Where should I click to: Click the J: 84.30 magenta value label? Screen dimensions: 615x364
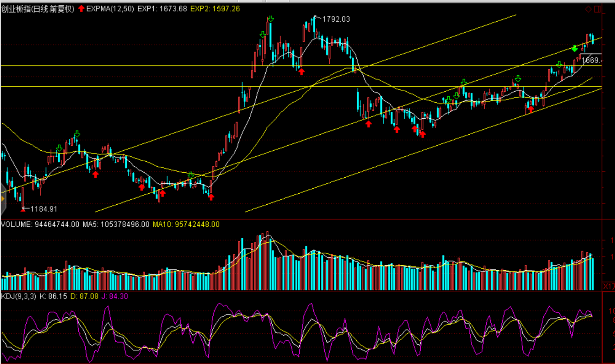[x=115, y=296]
